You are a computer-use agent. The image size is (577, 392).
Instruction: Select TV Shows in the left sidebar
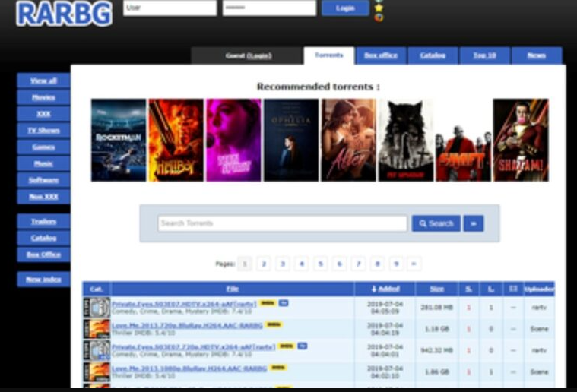[43, 131]
